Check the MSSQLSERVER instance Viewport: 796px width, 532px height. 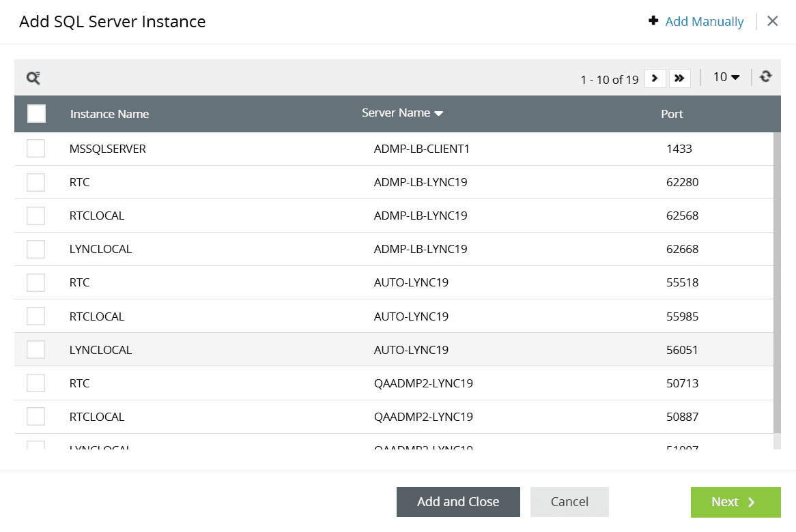pos(35,148)
